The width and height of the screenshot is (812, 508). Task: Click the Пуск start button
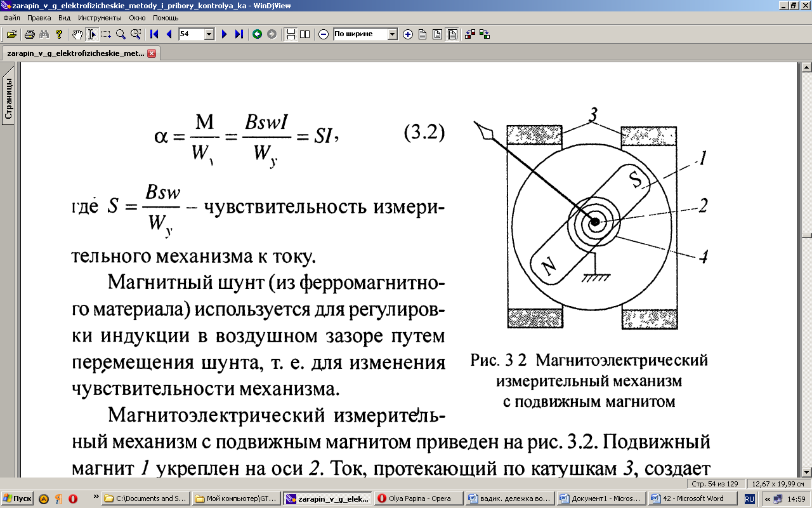click(17, 498)
